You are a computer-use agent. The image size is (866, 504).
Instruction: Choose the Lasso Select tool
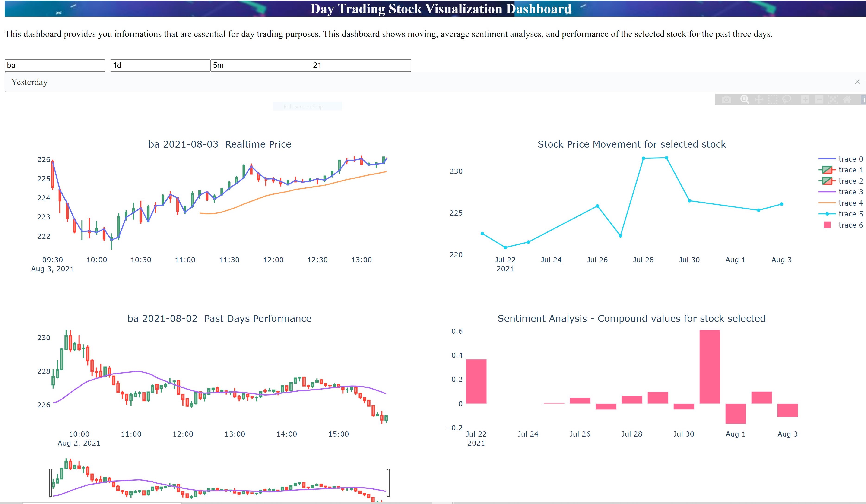coord(787,100)
